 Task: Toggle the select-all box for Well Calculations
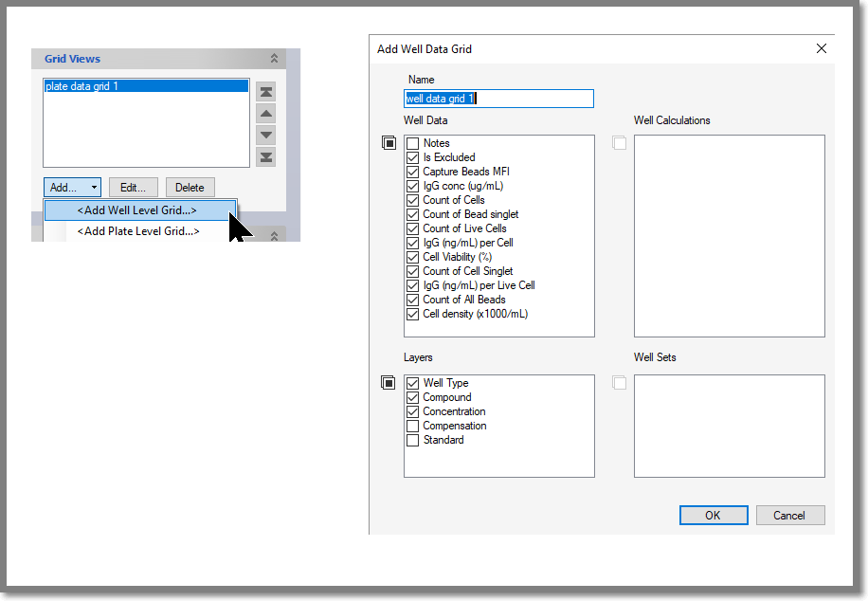(619, 143)
